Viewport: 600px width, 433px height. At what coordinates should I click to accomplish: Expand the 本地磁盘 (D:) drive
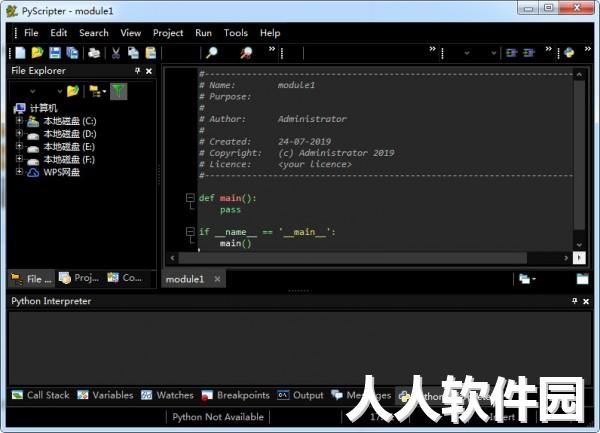(19, 133)
